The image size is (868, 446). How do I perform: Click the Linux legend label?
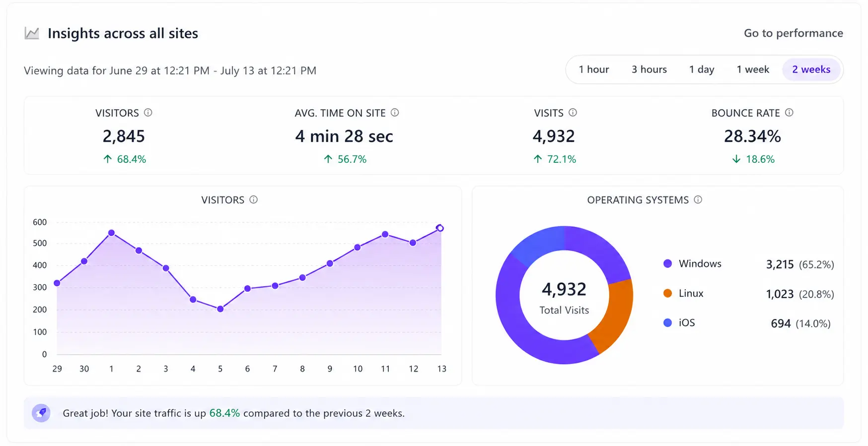(x=691, y=293)
